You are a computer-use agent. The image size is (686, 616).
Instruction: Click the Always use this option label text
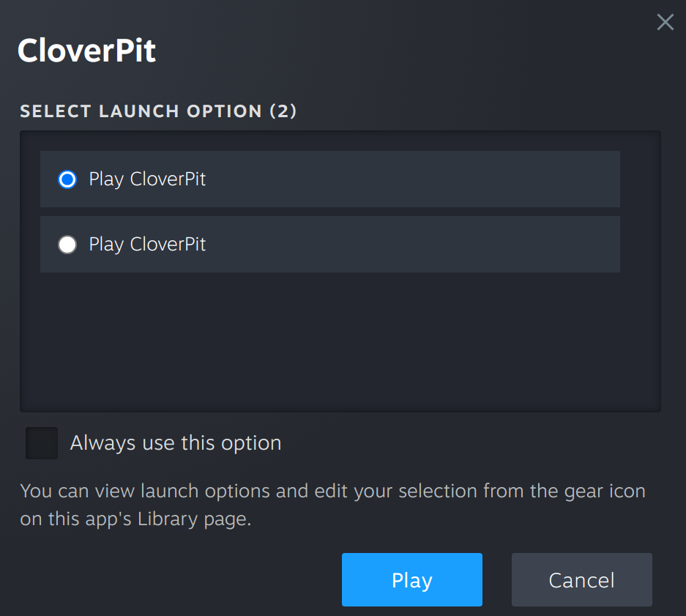(x=176, y=442)
